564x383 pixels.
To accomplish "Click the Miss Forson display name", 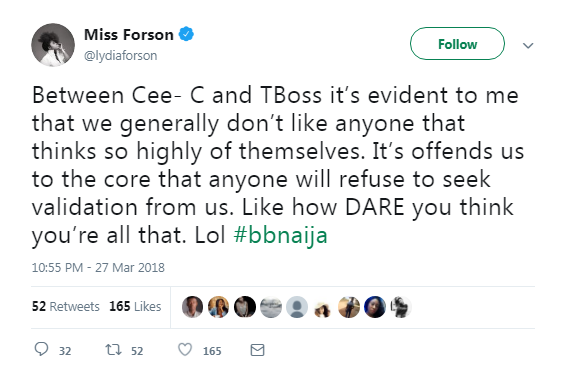I will click(129, 35).
